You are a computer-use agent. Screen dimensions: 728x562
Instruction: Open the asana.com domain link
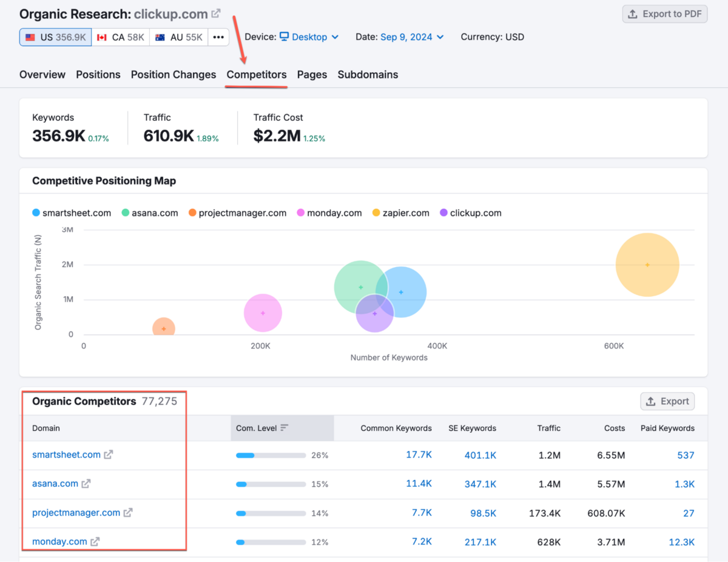(55, 484)
